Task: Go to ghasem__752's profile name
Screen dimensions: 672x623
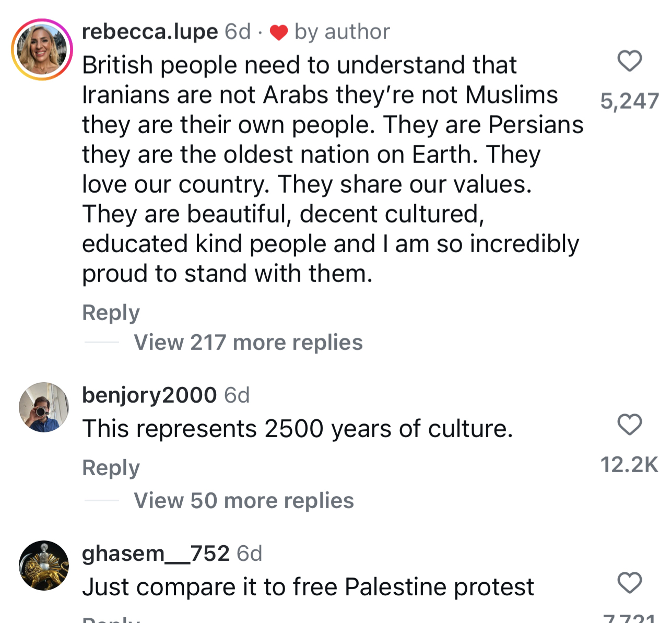Action: pyautogui.click(x=156, y=553)
